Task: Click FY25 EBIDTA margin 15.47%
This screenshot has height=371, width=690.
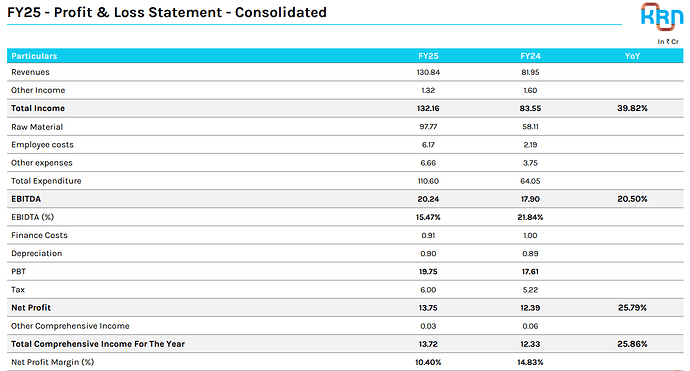Action: [428, 217]
